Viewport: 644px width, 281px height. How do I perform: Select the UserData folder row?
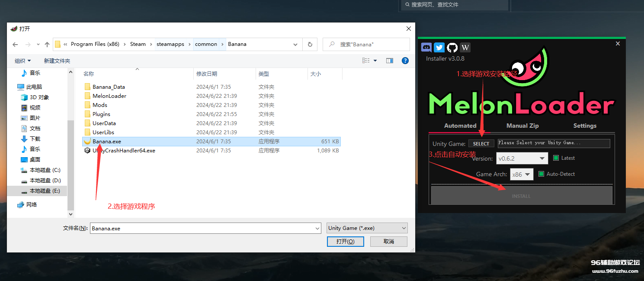(211, 123)
